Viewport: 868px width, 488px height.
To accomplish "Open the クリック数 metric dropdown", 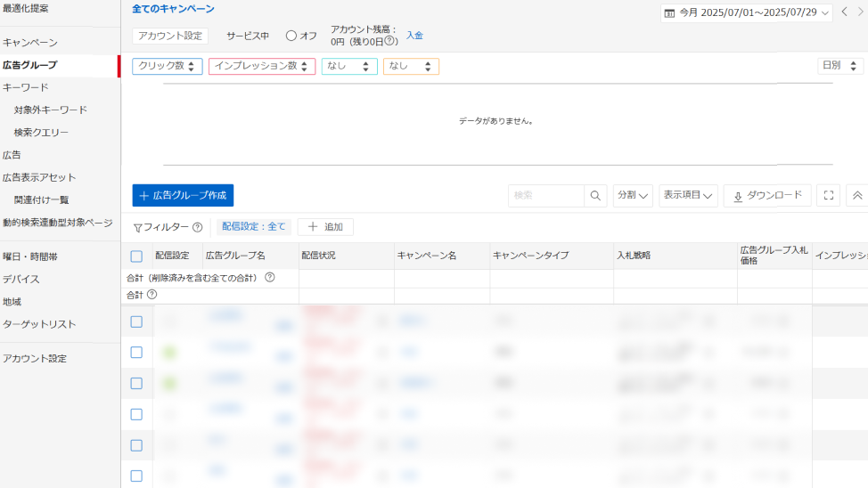I will coord(168,67).
